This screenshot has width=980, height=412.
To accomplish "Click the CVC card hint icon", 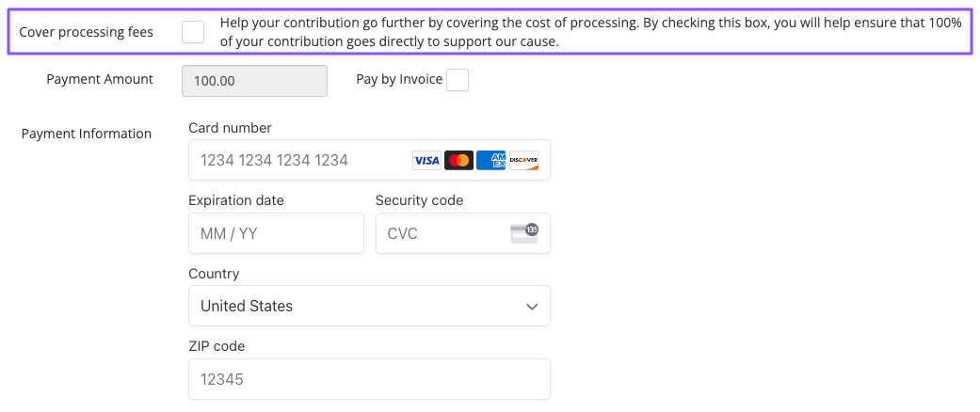I will click(523, 233).
